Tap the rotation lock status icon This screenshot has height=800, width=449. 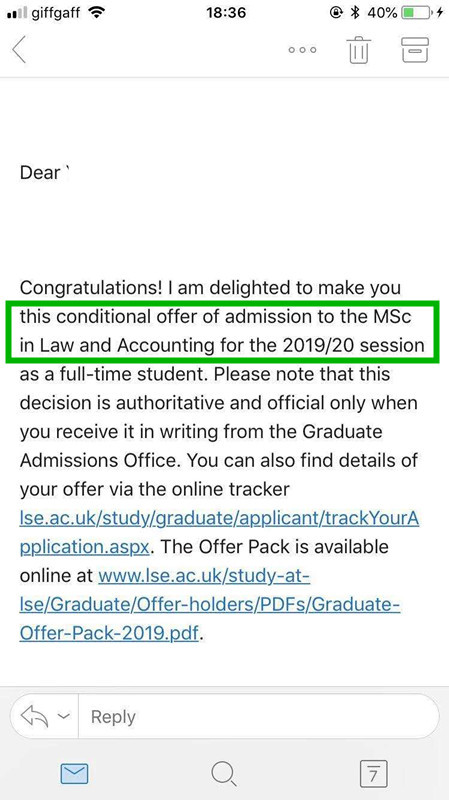(336, 13)
